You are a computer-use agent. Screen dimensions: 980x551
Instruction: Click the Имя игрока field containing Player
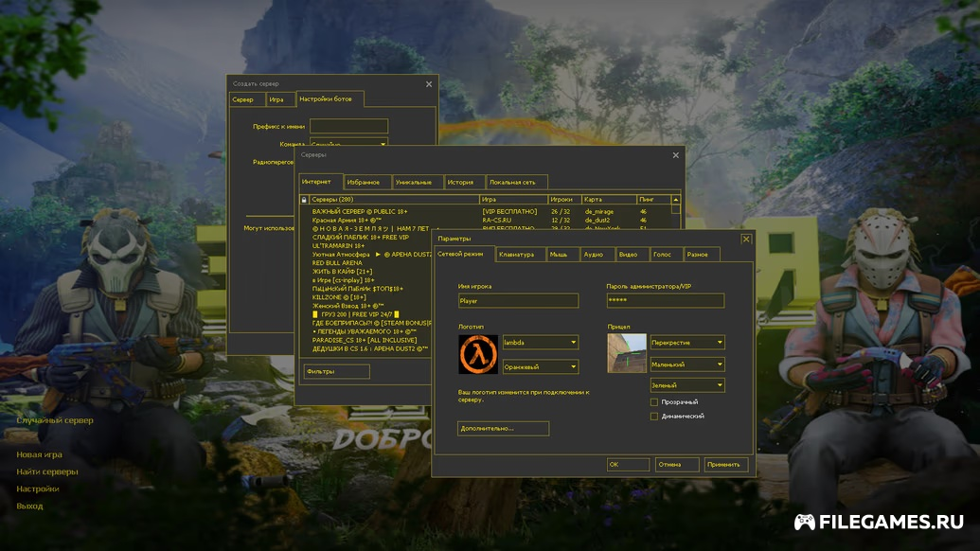point(518,301)
